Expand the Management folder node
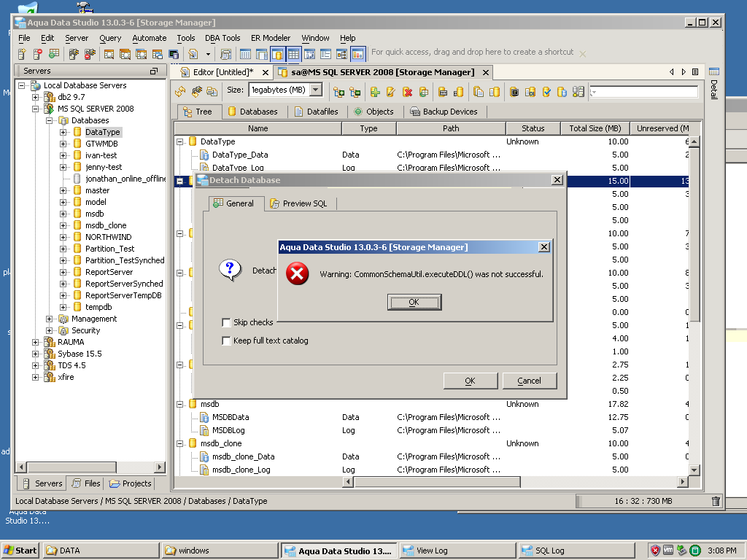 49,319
